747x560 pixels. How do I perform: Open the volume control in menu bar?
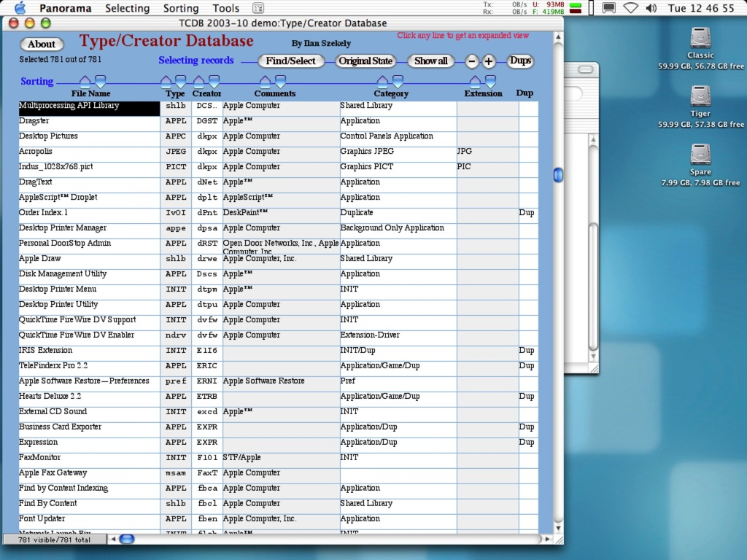click(651, 8)
